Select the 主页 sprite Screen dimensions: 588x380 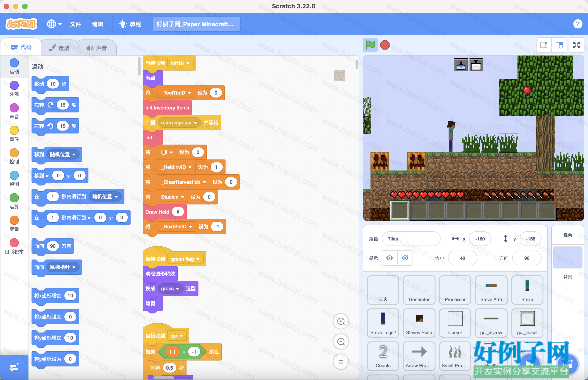383,290
